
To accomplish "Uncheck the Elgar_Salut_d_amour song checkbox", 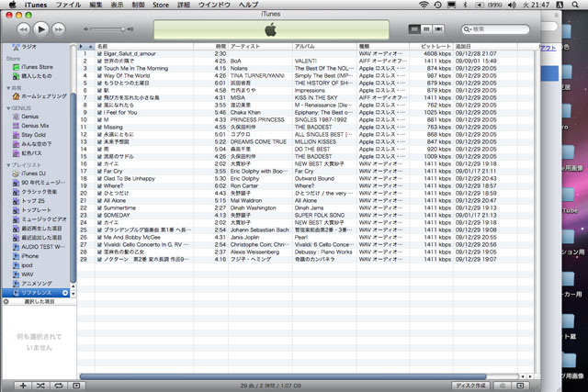I will pyautogui.click(x=99, y=54).
